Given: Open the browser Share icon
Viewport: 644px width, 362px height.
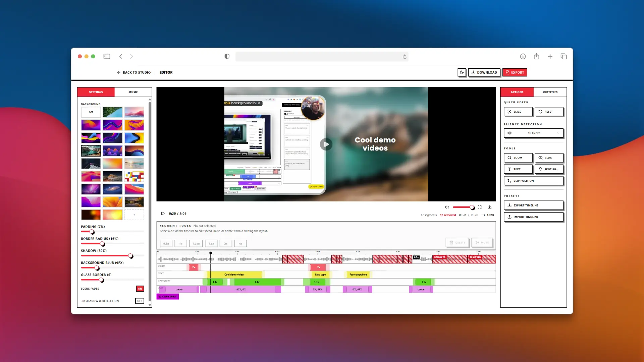Looking at the screenshot, I should pos(536,56).
